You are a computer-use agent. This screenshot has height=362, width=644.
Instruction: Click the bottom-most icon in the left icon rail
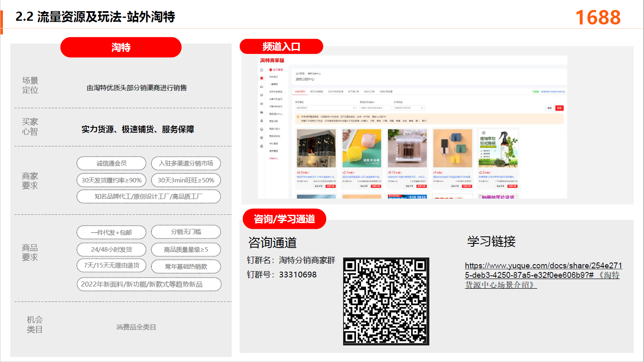coord(261,146)
